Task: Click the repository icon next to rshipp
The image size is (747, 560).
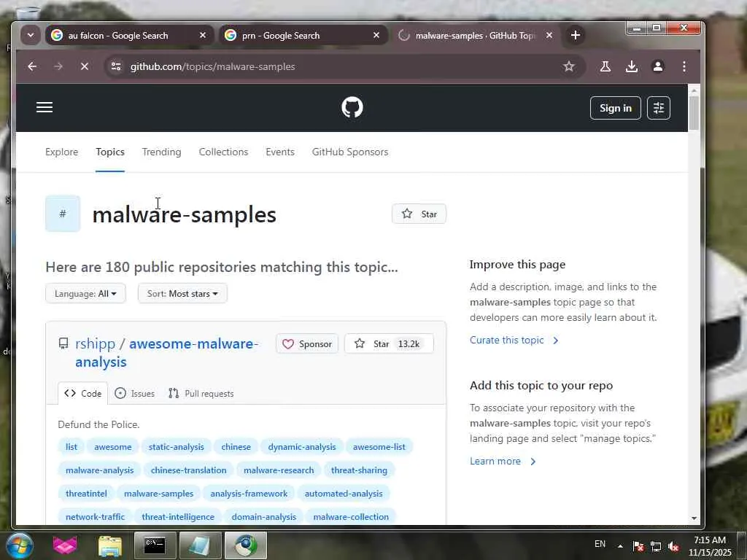Action: pos(63,343)
